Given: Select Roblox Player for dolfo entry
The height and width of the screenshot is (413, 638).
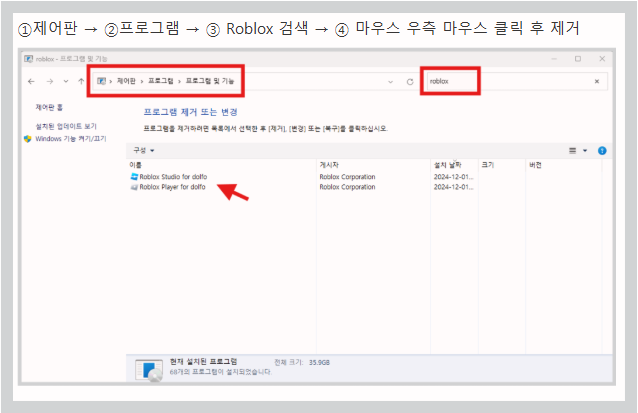Looking at the screenshot, I should pos(173,187).
